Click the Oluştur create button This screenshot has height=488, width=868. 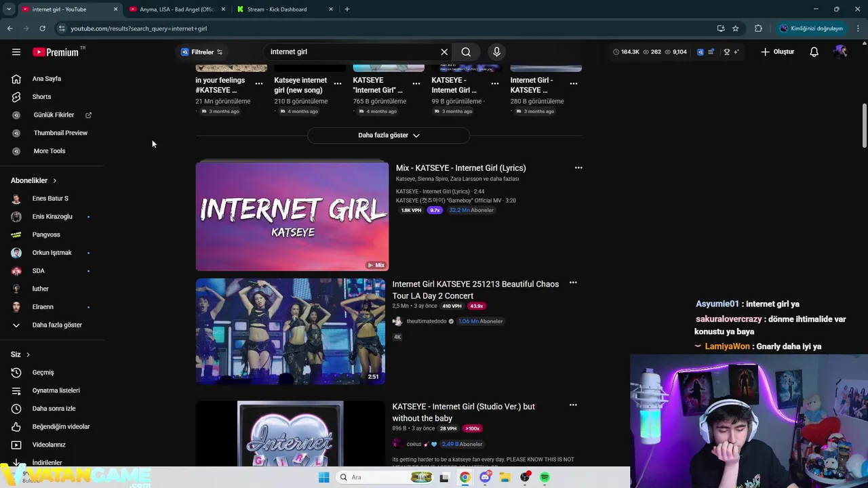pos(777,52)
